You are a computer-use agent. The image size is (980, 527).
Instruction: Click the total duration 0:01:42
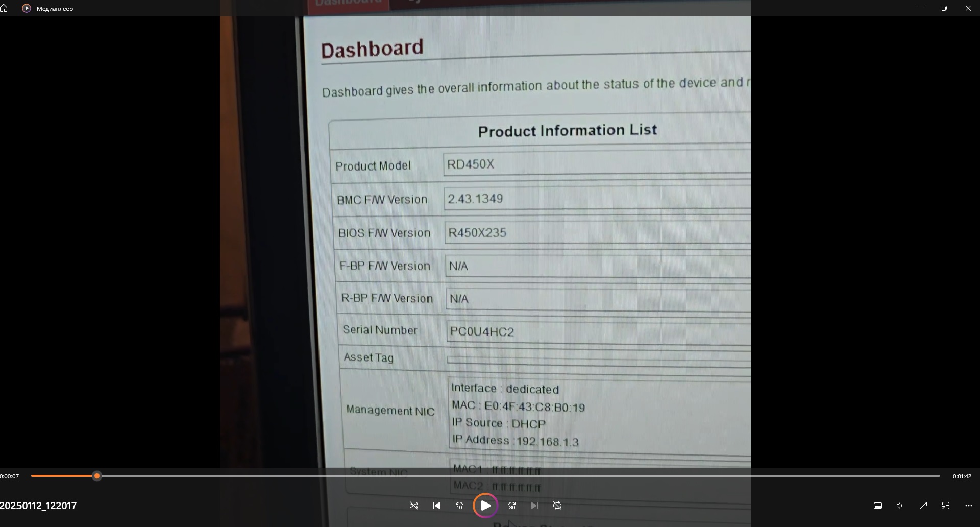point(962,476)
